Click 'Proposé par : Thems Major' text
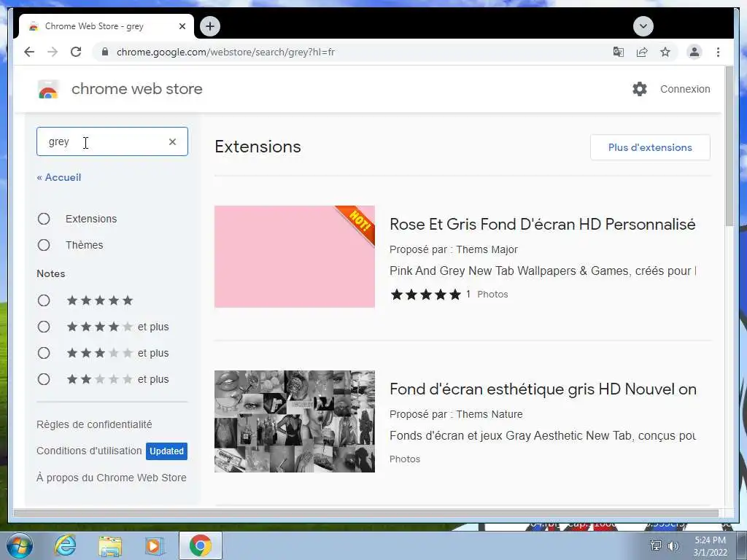 pyautogui.click(x=454, y=249)
